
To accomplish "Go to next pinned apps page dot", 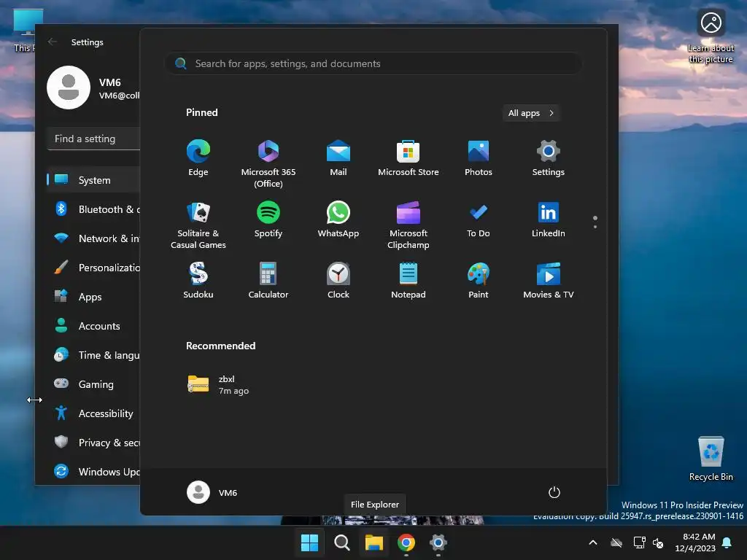I will [x=595, y=227].
